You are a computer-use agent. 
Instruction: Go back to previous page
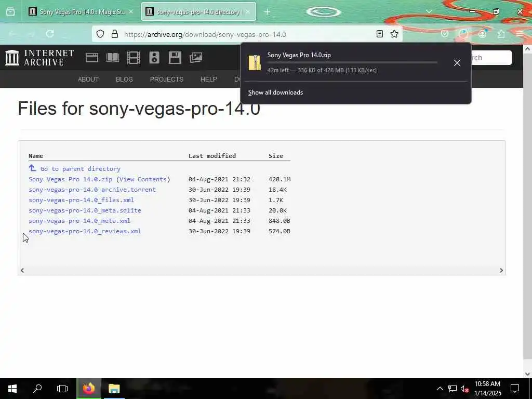pyautogui.click(x=13, y=34)
